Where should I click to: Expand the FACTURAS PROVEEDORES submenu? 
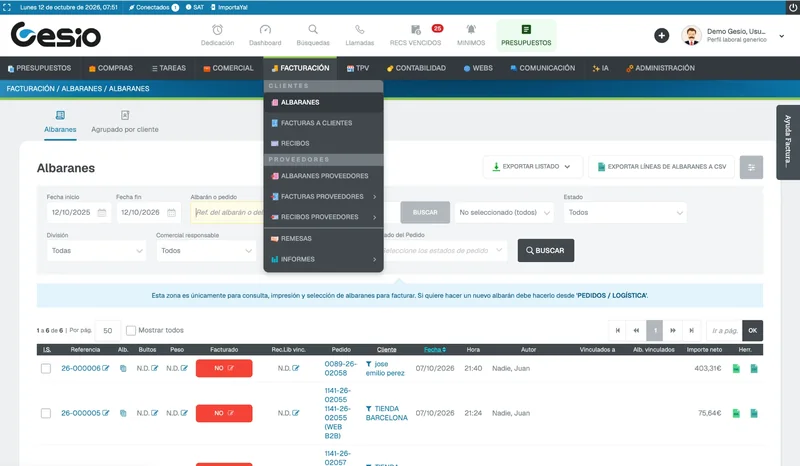(374, 197)
